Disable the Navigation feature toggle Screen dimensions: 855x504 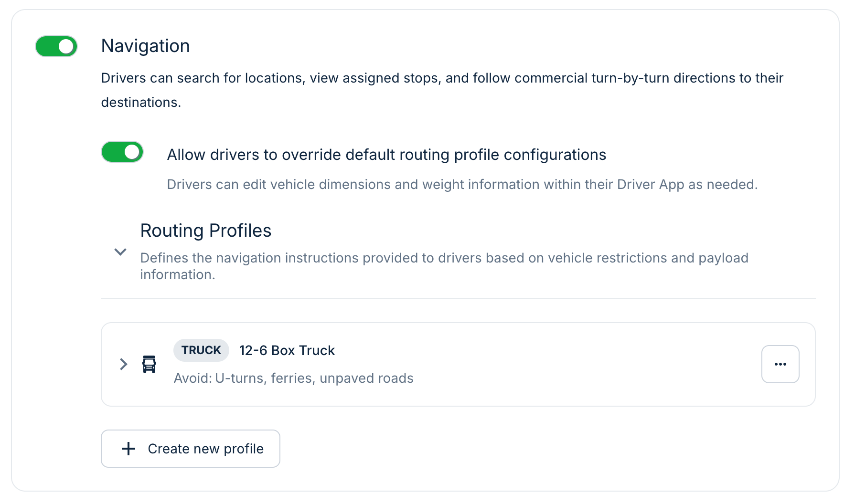(x=56, y=46)
